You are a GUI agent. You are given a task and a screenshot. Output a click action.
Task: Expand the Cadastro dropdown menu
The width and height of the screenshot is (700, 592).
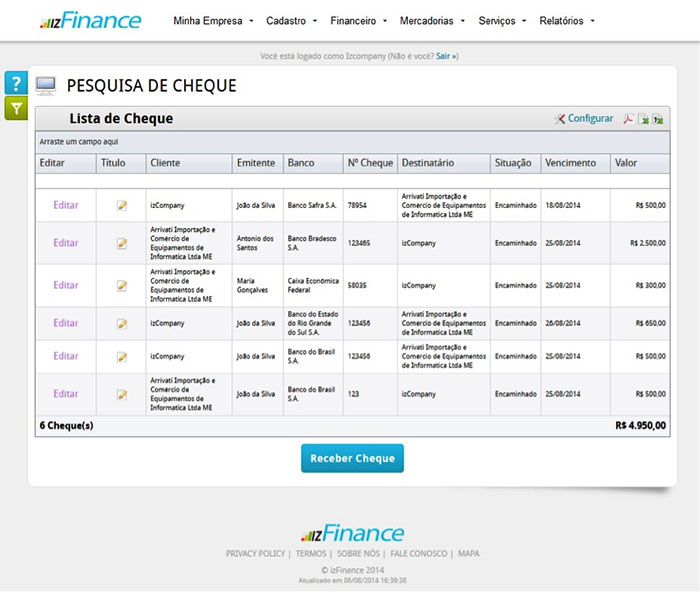pos(291,21)
